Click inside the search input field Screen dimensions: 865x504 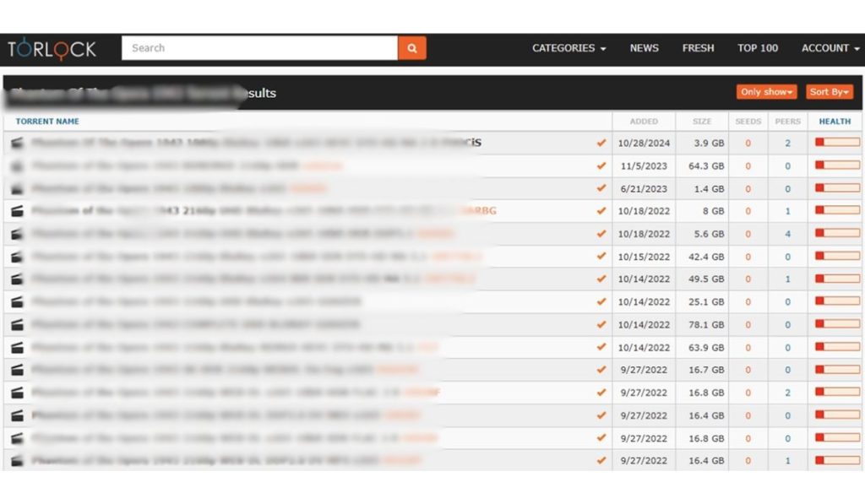click(253, 48)
